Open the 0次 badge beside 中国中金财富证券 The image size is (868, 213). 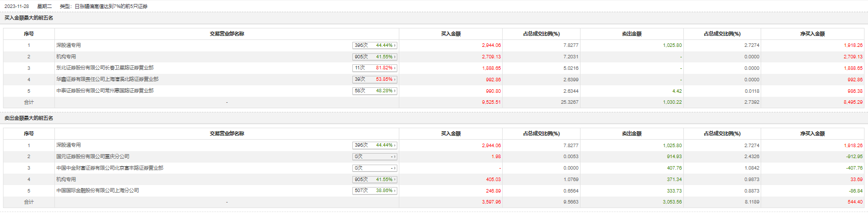tap(375, 168)
